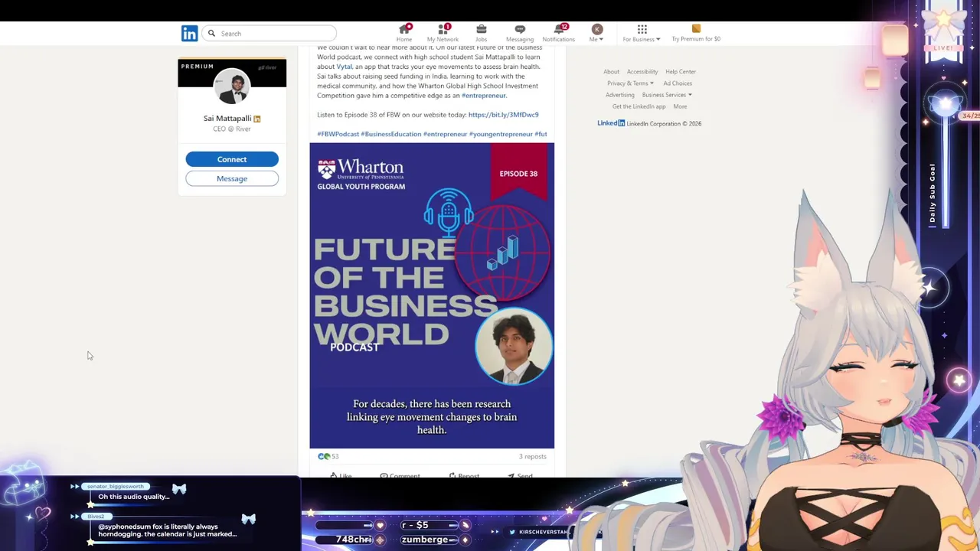Click the Send paper-plane button
This screenshot has width=980, height=551.
click(x=520, y=475)
